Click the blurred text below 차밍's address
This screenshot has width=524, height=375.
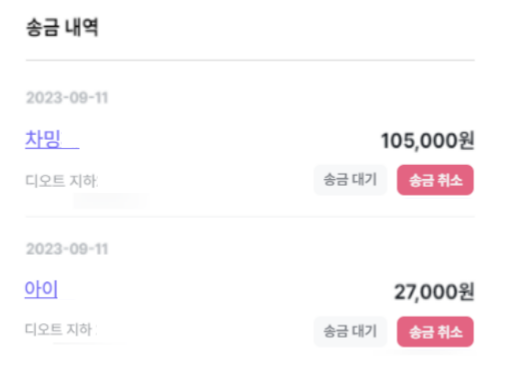click(110, 201)
